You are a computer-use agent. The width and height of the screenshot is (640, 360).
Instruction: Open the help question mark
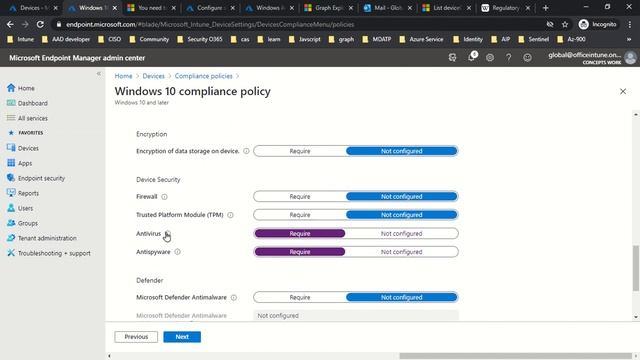pos(509,58)
